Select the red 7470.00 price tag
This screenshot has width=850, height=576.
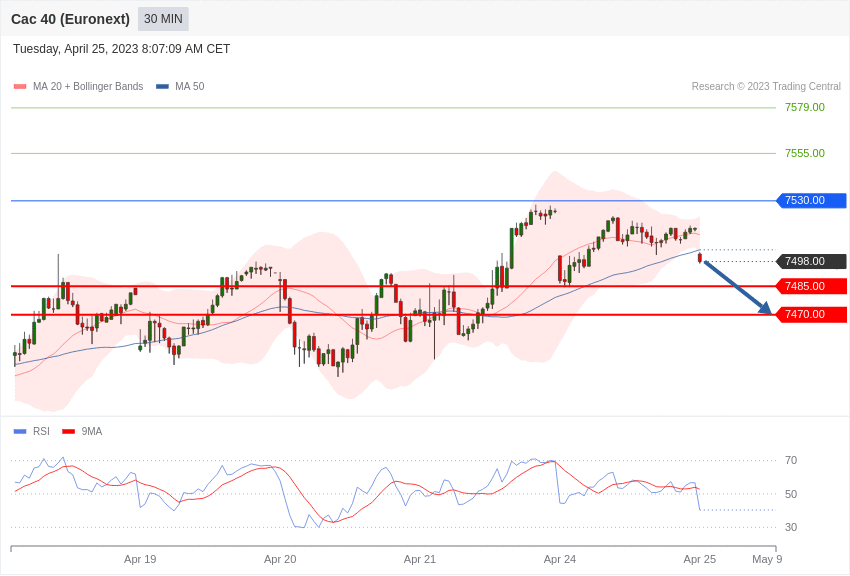(811, 315)
